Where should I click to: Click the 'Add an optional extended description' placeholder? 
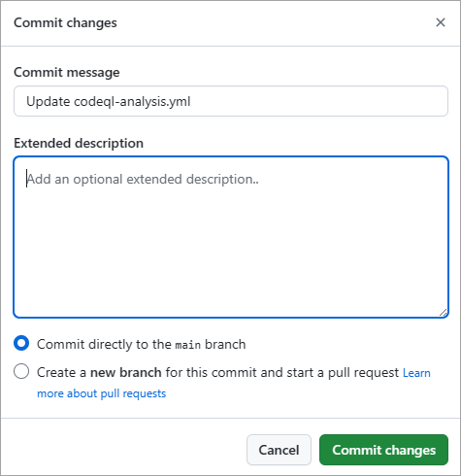tap(143, 179)
